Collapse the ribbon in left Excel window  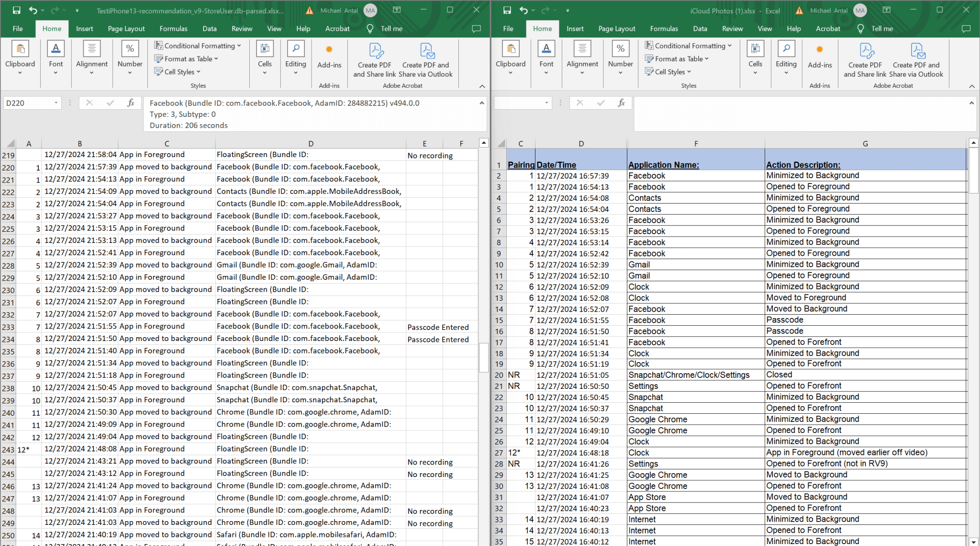click(x=482, y=86)
